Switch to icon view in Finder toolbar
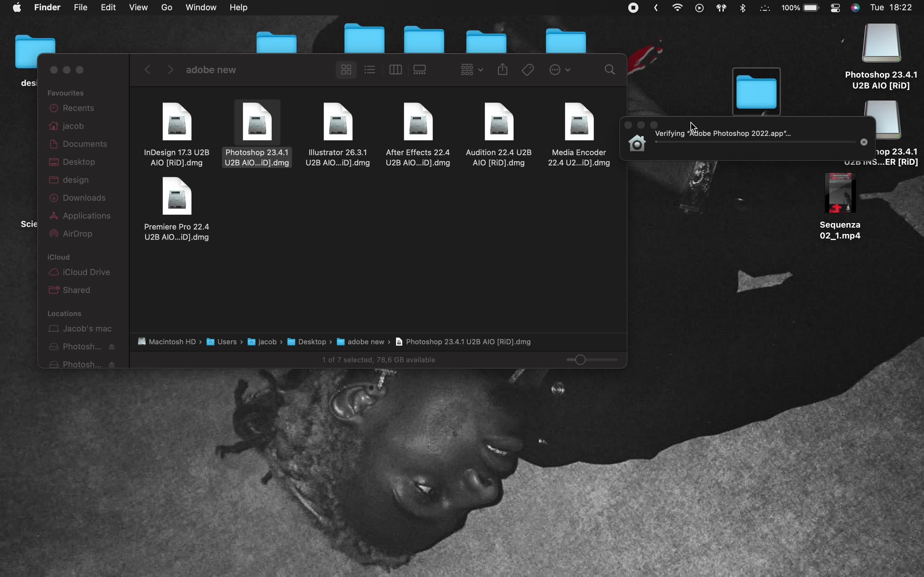Viewport: 924px width, 577px height. 345,70
